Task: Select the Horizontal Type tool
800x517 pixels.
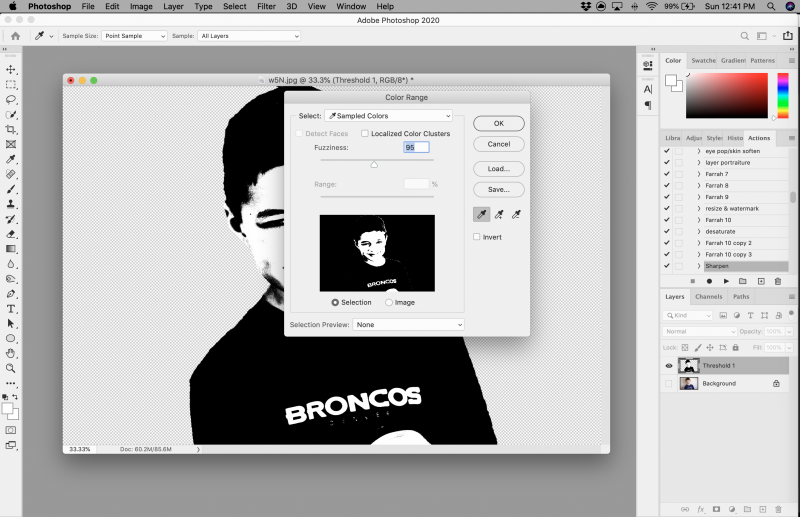Action: pyautogui.click(x=11, y=309)
